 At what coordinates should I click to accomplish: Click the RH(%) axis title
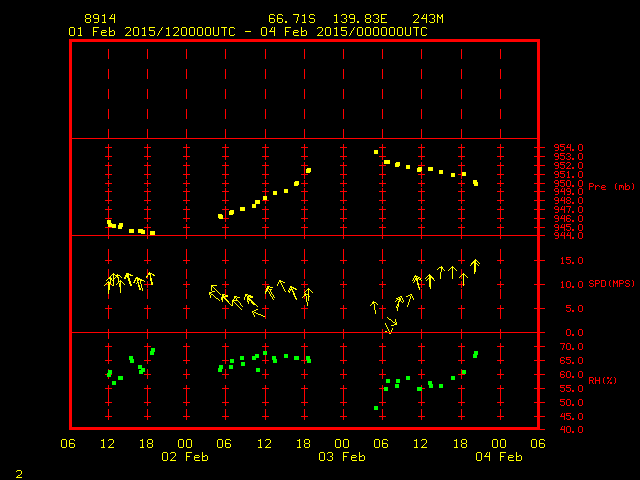602,380
